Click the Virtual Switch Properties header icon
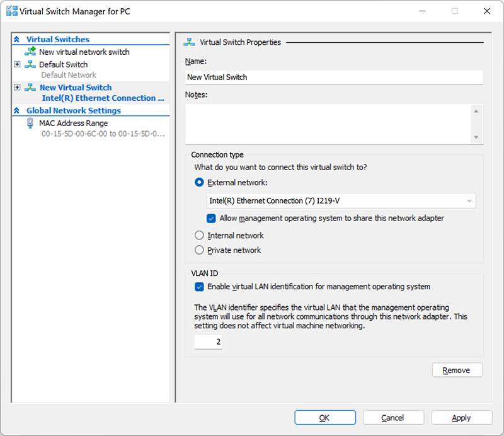This screenshot has width=504, height=436. pyautogui.click(x=188, y=42)
